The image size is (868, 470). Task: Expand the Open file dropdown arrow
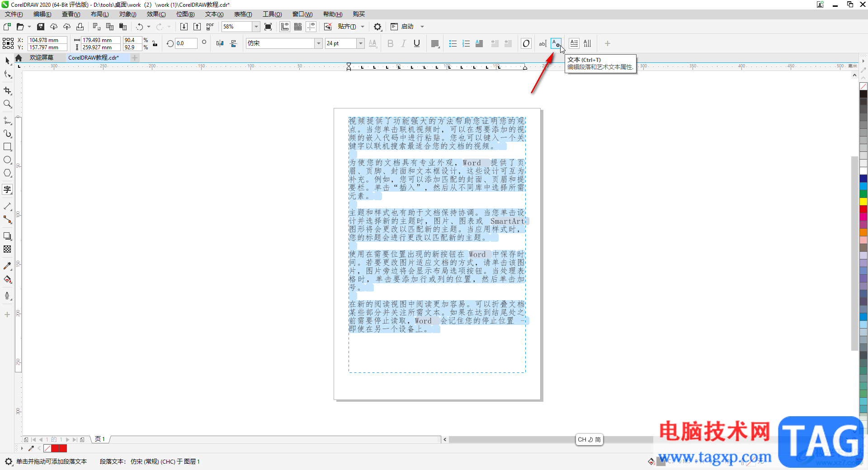click(29, 27)
